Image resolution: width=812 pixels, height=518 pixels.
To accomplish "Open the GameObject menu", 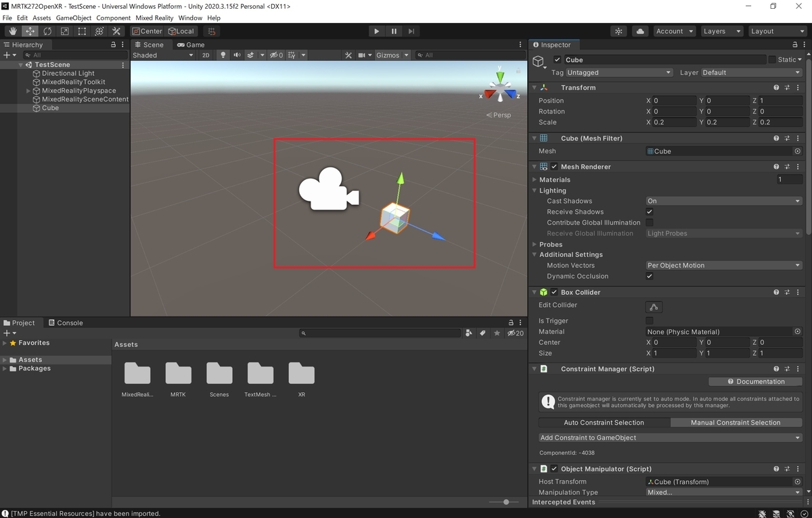I will pyautogui.click(x=74, y=18).
